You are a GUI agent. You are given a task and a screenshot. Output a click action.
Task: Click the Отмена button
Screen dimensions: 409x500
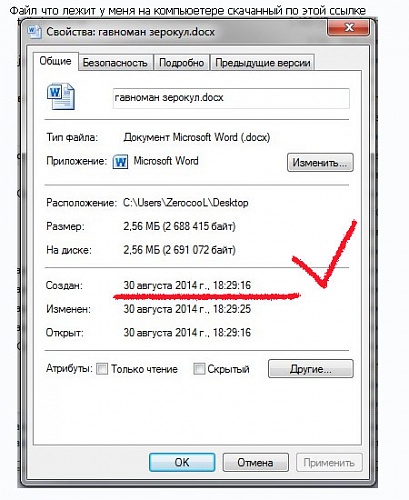coord(255,462)
